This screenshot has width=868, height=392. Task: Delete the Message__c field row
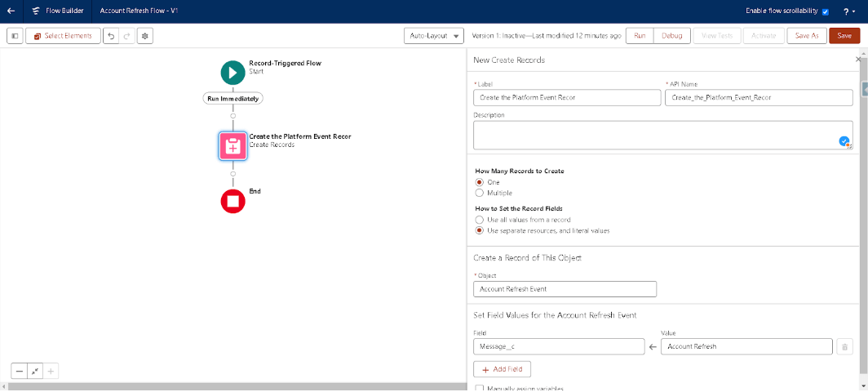pos(844,346)
